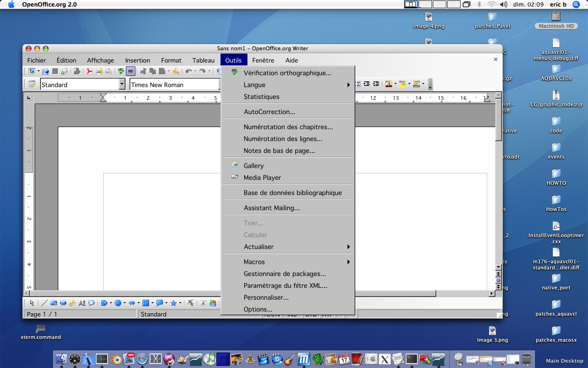
Task: Open Block Arrows dropdown arrow
Action: tap(138, 303)
